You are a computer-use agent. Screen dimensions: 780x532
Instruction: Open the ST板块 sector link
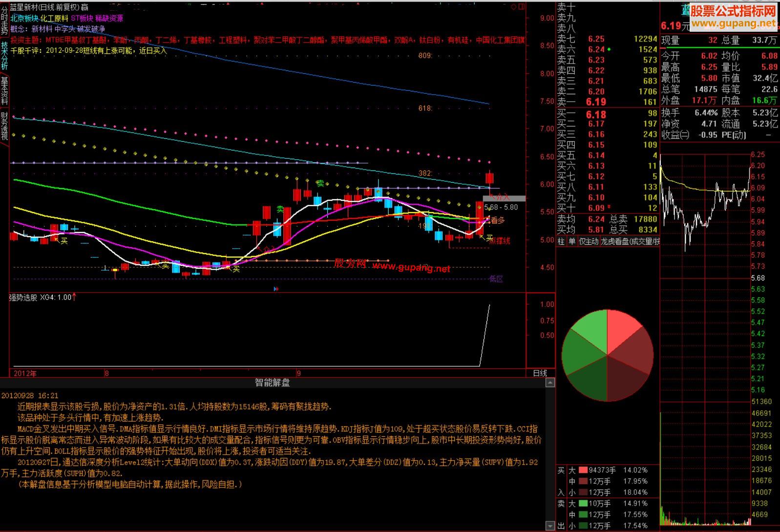coord(82,18)
